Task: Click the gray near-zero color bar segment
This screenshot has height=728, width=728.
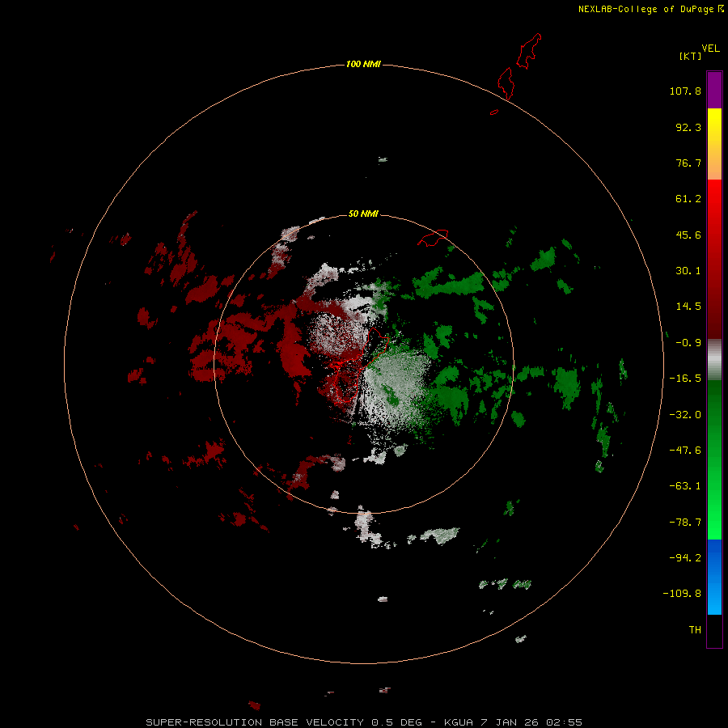Action: pyautogui.click(x=714, y=360)
